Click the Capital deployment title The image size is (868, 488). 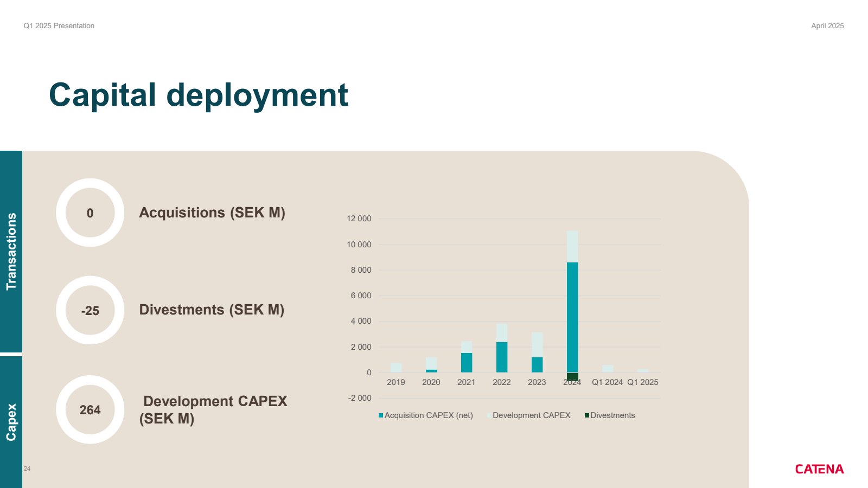[x=199, y=95]
